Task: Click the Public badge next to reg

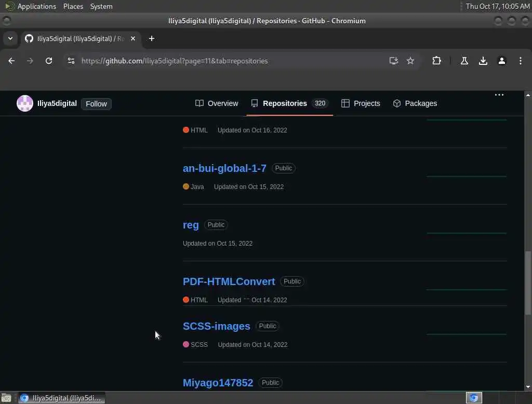Action: coord(216,224)
